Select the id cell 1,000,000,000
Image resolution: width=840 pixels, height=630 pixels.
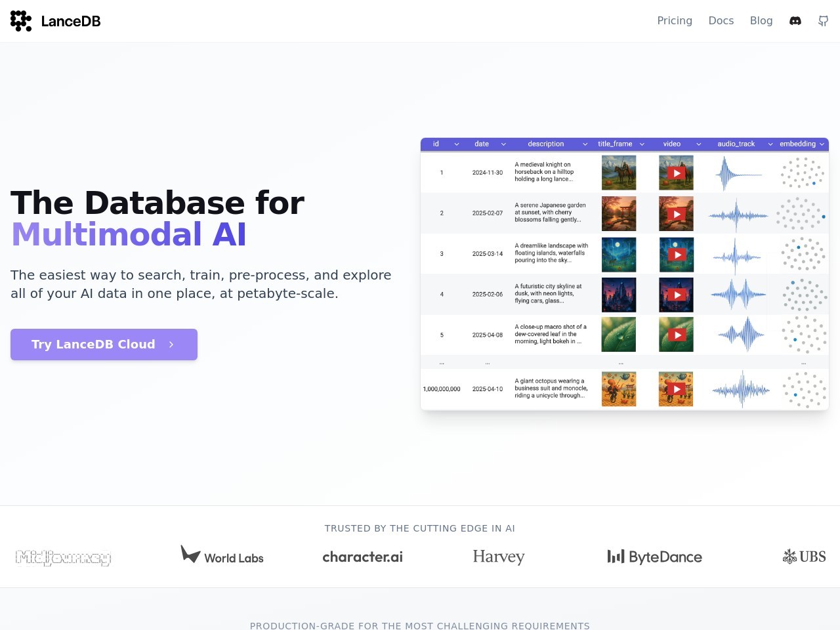point(442,389)
